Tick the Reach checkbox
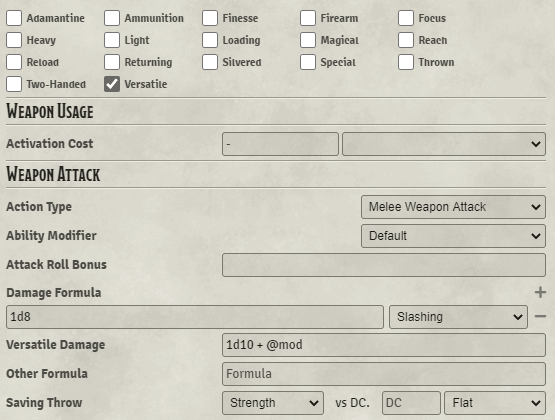Viewport: 555px width, 420px height. (x=406, y=40)
